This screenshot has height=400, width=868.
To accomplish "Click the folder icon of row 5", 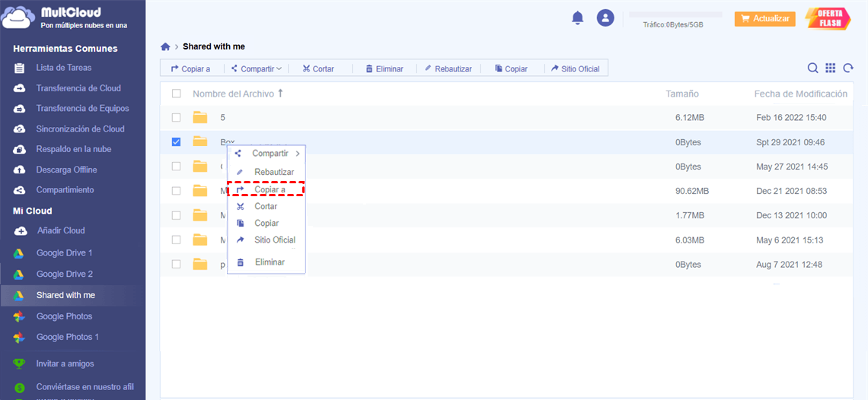I will click(199, 117).
